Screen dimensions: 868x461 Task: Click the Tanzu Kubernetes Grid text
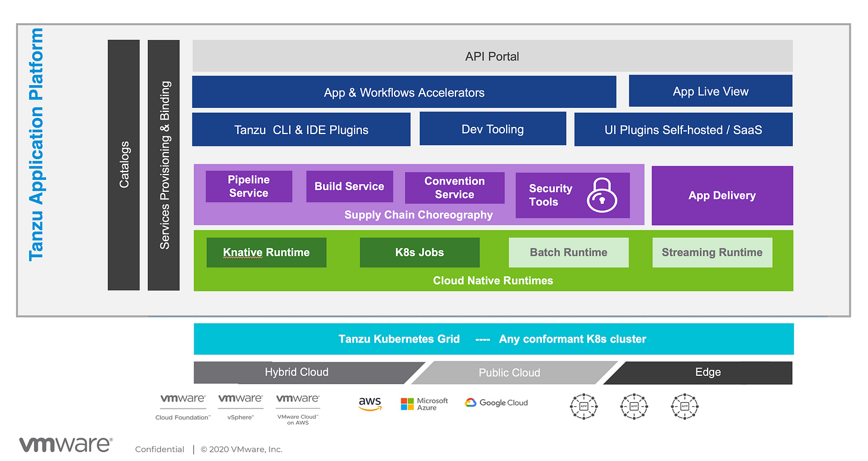tap(399, 339)
